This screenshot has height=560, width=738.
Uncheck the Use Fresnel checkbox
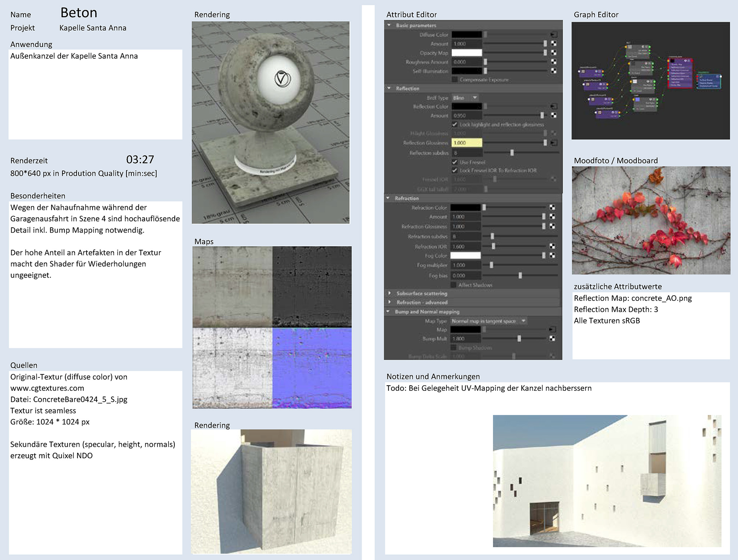click(455, 162)
